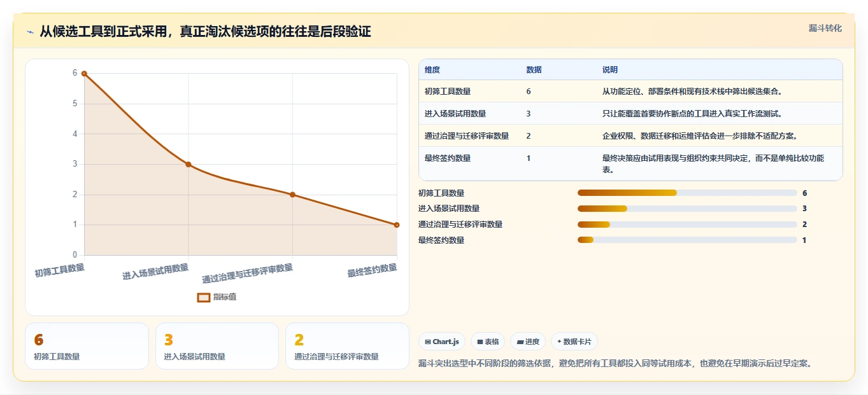Click the 进入场景试用数量 cell in the table
The image size is (868, 395).
455,114
